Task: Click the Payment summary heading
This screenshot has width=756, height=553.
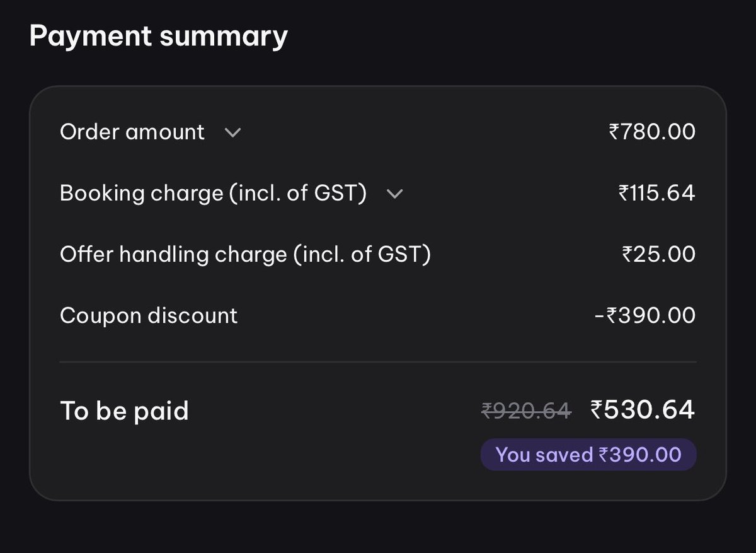Action: [x=158, y=37]
